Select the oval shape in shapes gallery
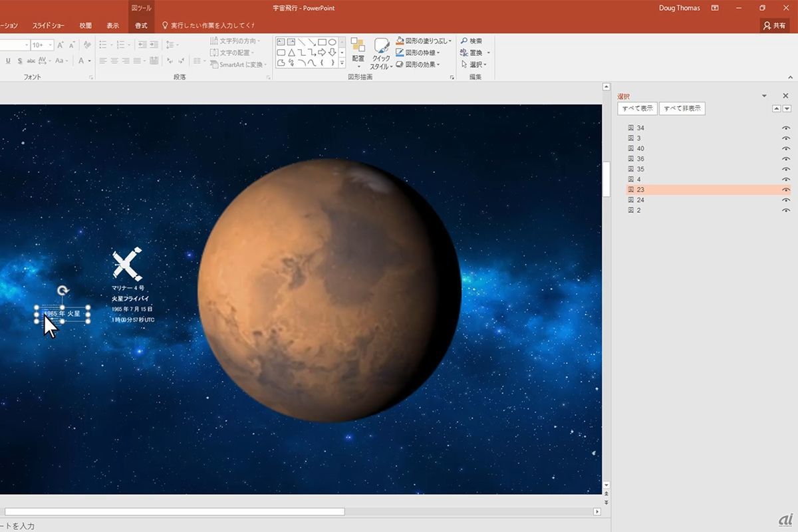 332,42
